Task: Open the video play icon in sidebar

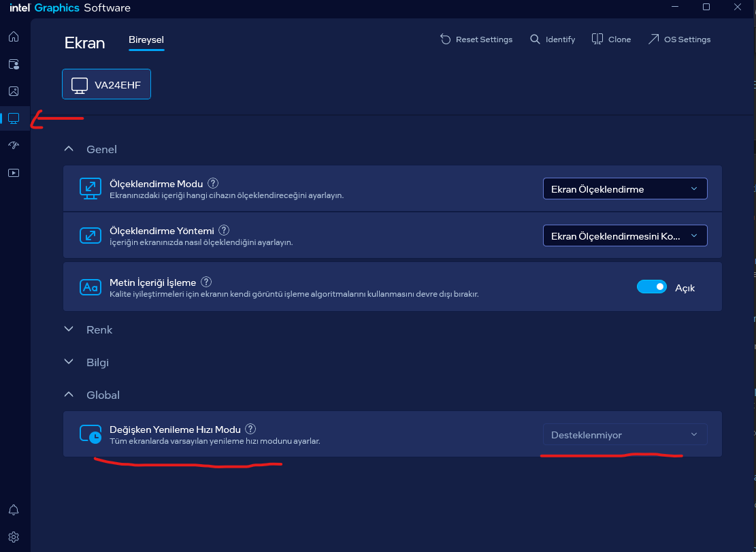Action: click(x=14, y=173)
